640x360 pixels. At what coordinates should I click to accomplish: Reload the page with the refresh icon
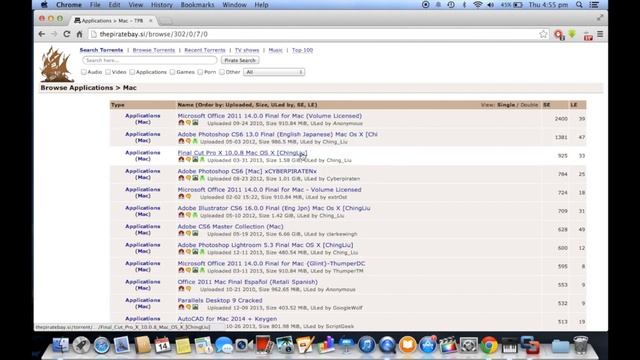pos(67,34)
